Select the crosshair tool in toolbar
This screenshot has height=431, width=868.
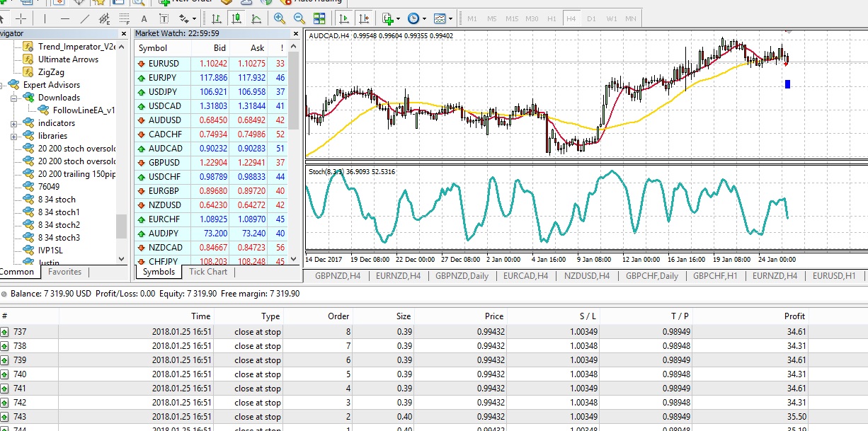[x=21, y=19]
